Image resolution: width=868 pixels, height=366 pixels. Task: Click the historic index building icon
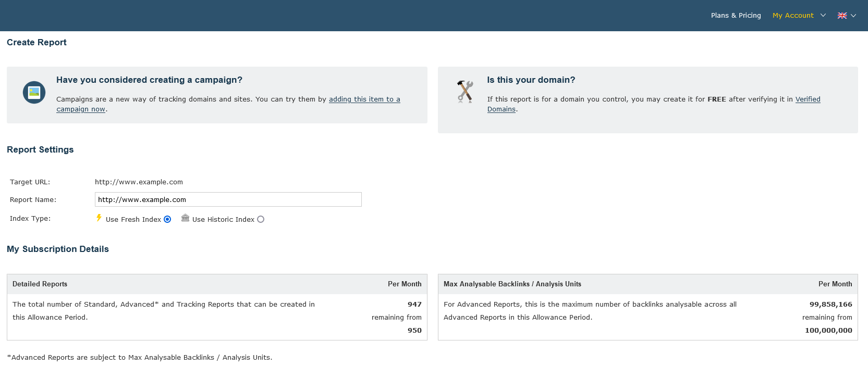(x=185, y=218)
